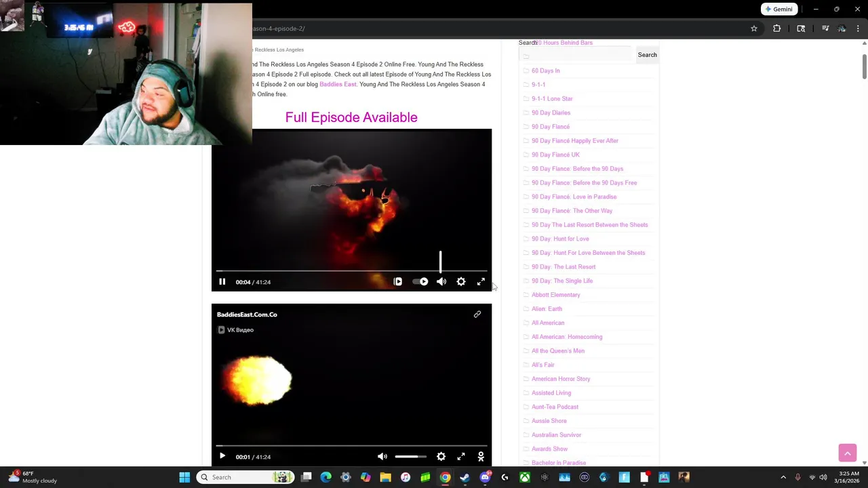
Task: Open the Awards Show category
Action: (549, 449)
